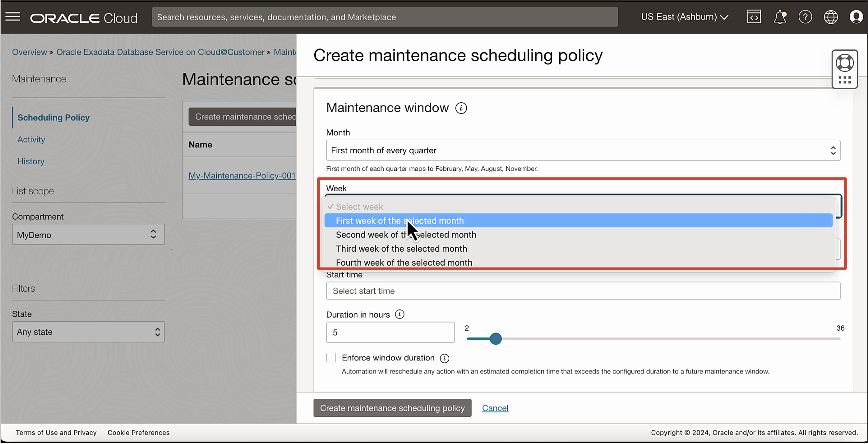Open the Duration in hours info tooltip
Viewport: 868px width, 444px height.
[x=400, y=314]
